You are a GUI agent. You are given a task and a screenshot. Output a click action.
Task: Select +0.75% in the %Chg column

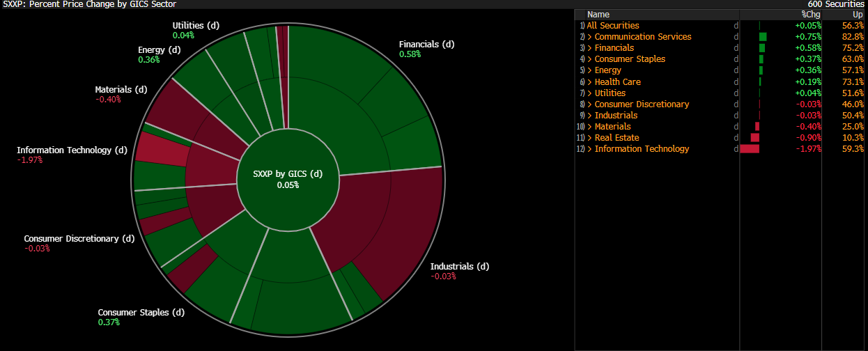click(808, 37)
